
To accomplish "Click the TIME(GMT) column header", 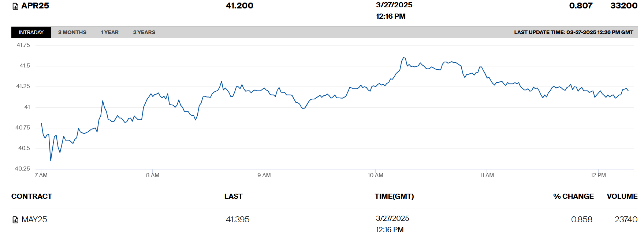I will point(394,196).
